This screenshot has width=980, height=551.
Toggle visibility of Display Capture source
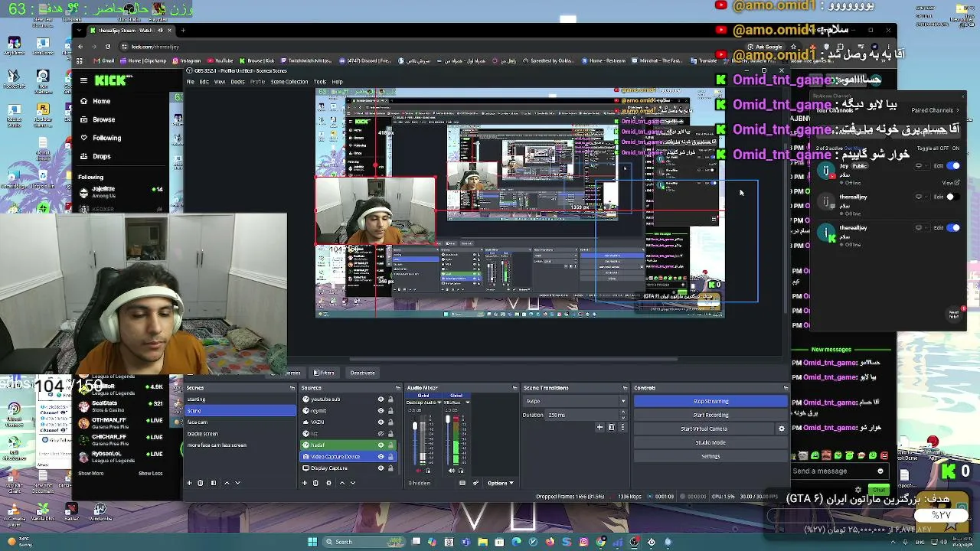[381, 468]
